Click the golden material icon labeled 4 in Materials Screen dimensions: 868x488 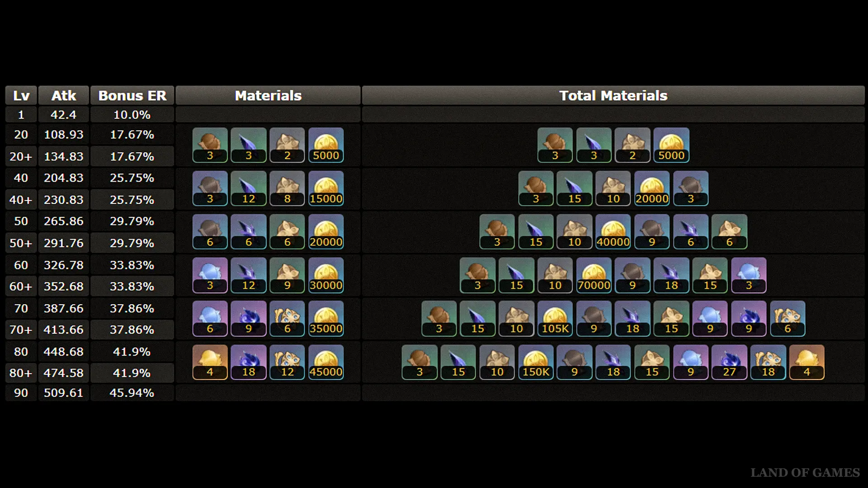(210, 362)
